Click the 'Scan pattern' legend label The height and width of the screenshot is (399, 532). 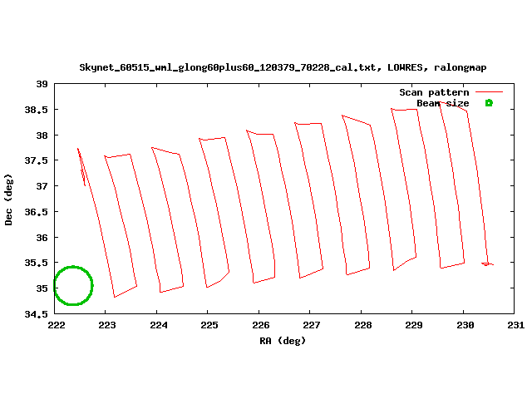click(x=434, y=92)
